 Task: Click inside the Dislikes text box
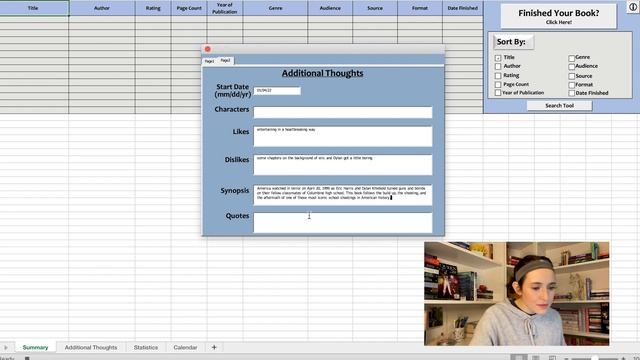pyautogui.click(x=343, y=165)
